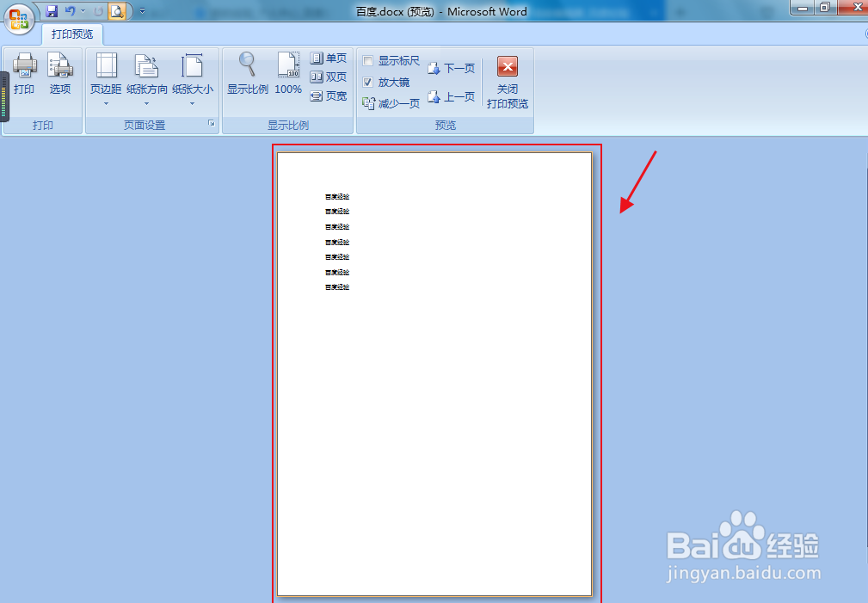Switch to 双页 two page view
The width and height of the screenshot is (868, 603).
pos(329,77)
